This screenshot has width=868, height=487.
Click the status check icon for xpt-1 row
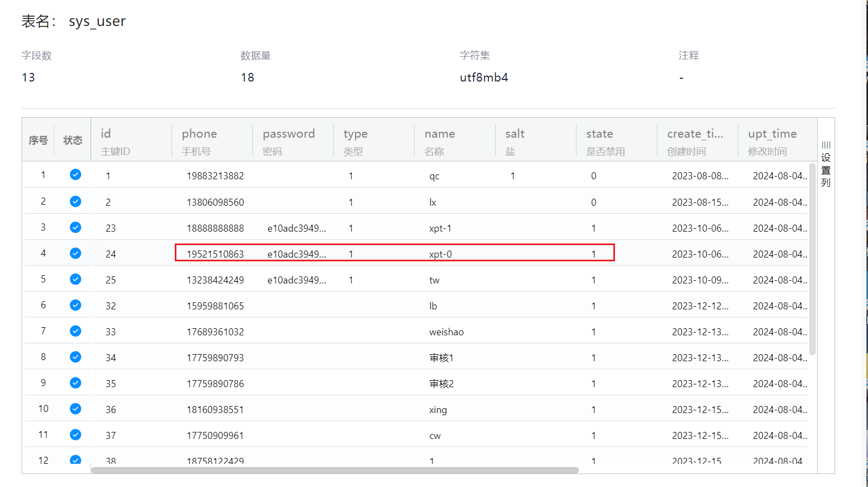(x=76, y=227)
